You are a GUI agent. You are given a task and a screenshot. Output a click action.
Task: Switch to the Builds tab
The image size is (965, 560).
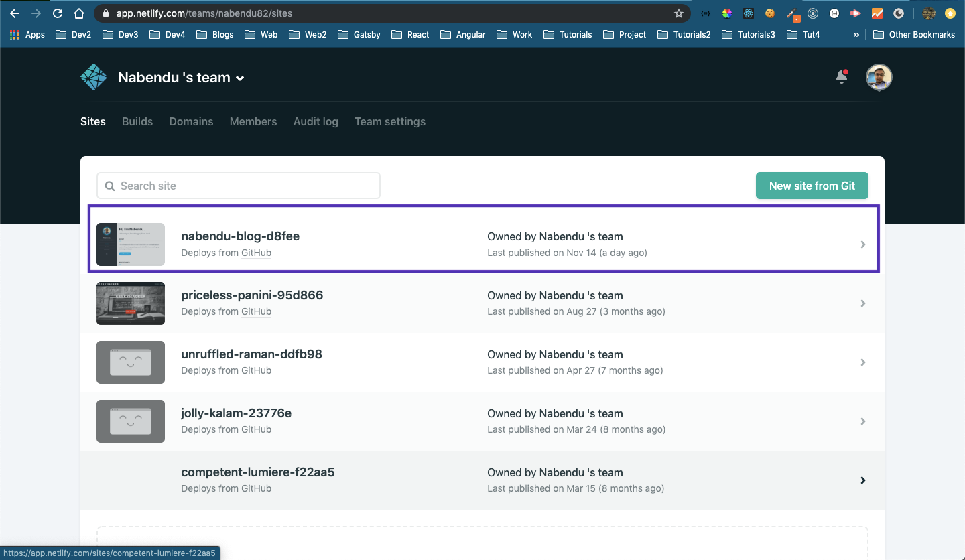click(x=137, y=121)
